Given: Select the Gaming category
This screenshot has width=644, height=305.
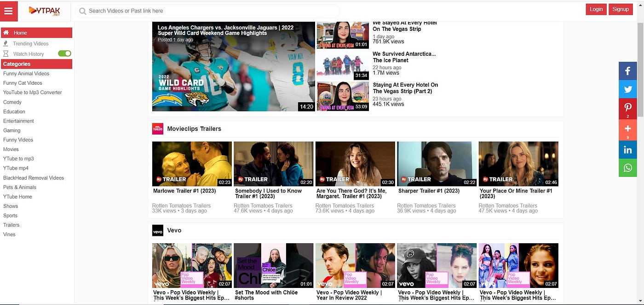Looking at the screenshot, I should [12, 130].
